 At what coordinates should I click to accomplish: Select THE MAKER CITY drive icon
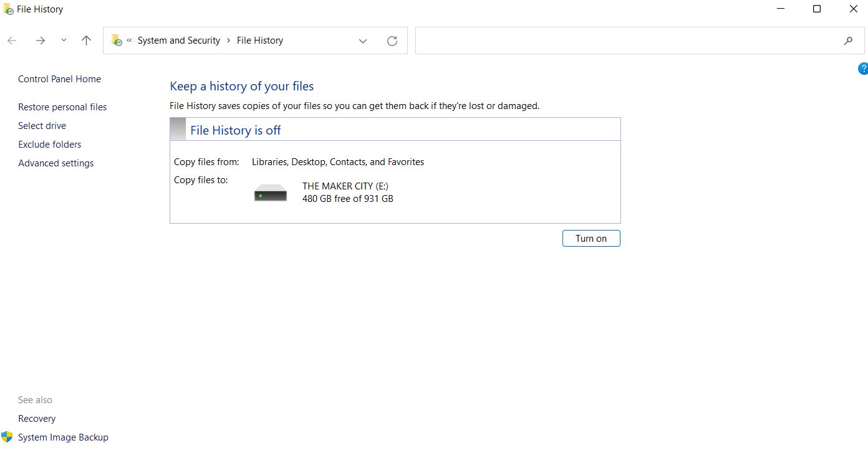tap(271, 193)
